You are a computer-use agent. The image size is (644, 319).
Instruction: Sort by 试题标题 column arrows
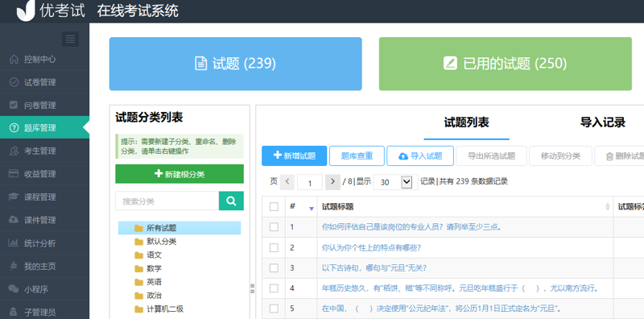[x=608, y=207]
